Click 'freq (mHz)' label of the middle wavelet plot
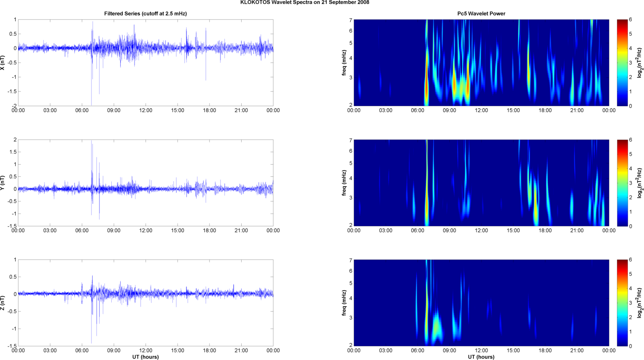This screenshot has width=644, height=360. (x=344, y=183)
